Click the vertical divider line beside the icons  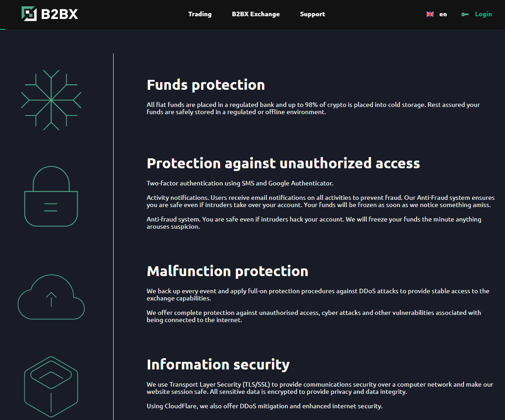(113, 235)
